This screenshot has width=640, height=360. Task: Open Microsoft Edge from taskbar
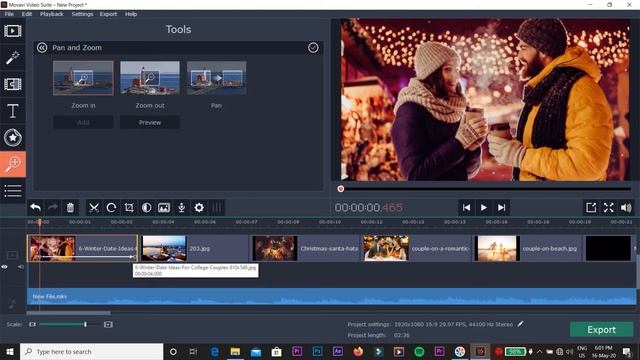coord(215,351)
